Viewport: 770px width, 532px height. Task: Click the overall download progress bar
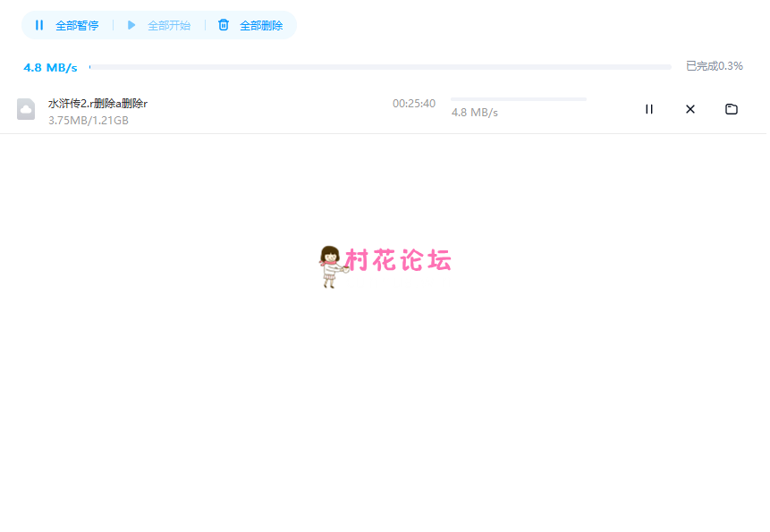(x=380, y=67)
